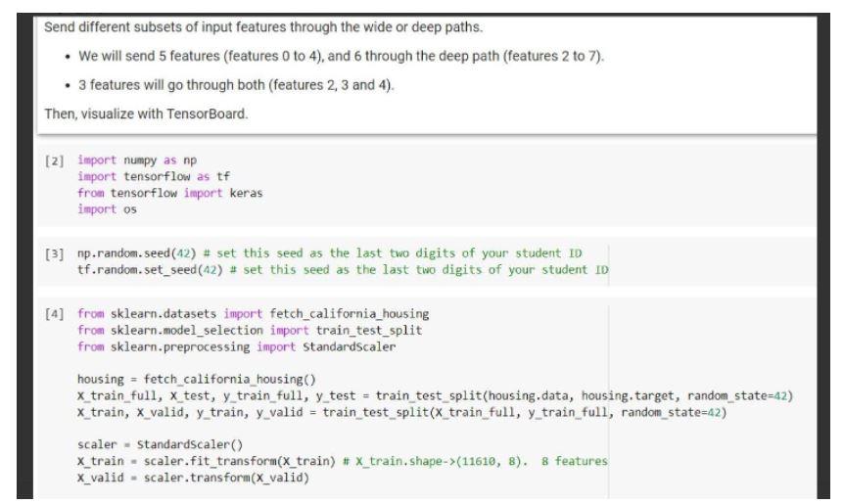The height and width of the screenshot is (504, 844).
Task: Click code line 'import tensorflow as tf'
Action: pyautogui.click(x=154, y=176)
